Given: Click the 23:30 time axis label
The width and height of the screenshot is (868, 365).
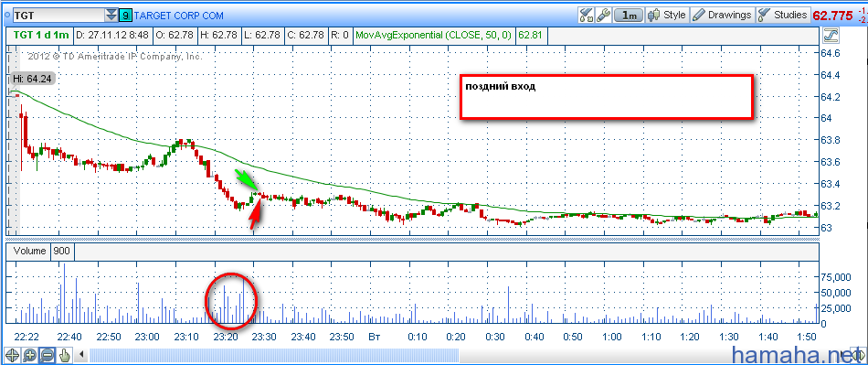Looking at the screenshot, I should coord(264,337).
